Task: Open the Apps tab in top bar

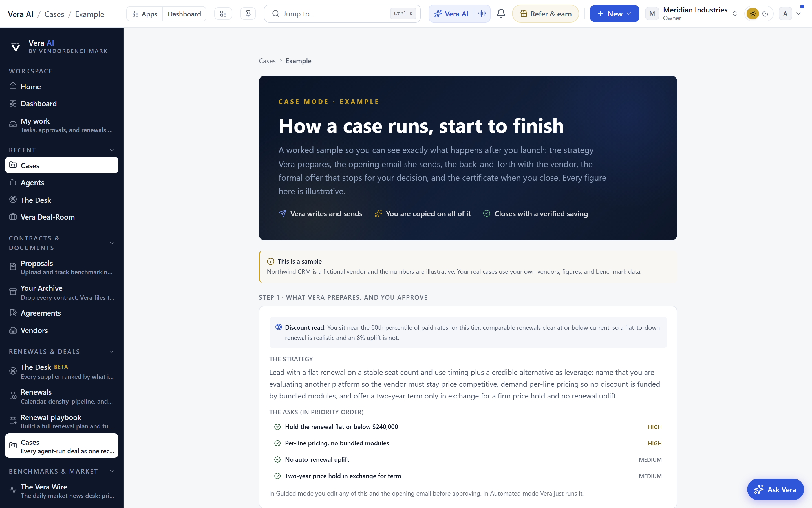Action: click(x=145, y=14)
